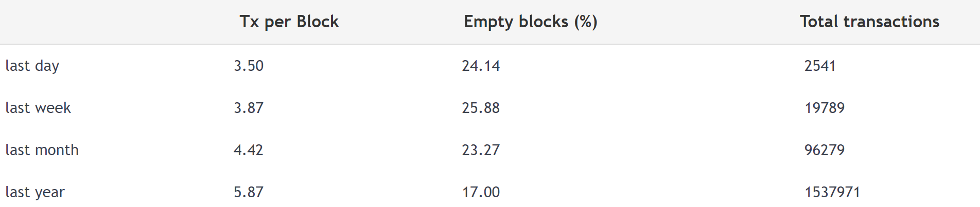This screenshot has height=207, width=980.
Task: Click the 5.87 Tx per Block value
Action: click(249, 192)
